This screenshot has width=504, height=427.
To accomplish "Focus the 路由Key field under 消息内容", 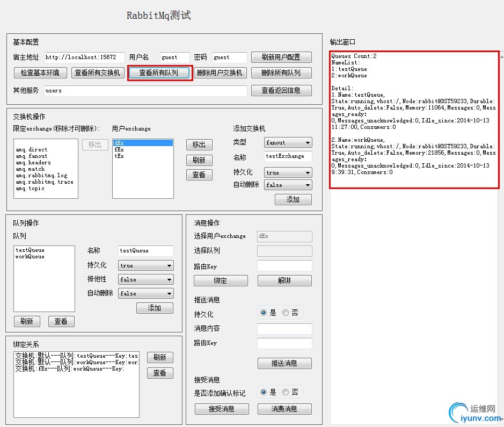I will tap(285, 343).
